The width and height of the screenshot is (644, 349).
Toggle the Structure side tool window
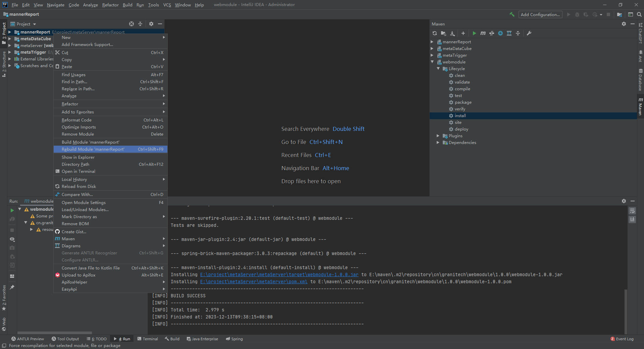click(x=4, y=64)
